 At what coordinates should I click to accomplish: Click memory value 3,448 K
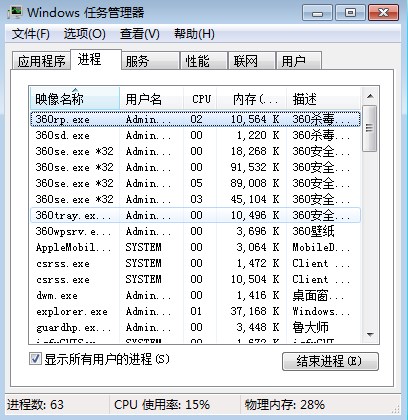pos(258,327)
